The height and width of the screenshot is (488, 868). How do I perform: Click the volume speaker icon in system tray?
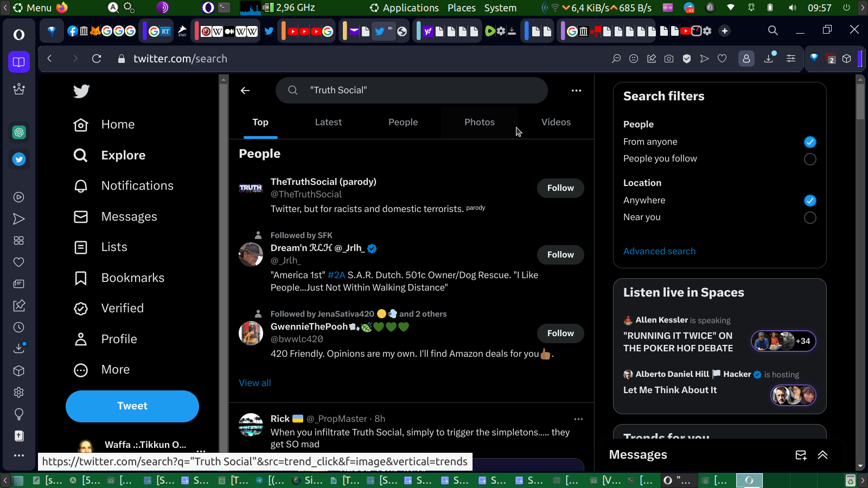pos(793,8)
